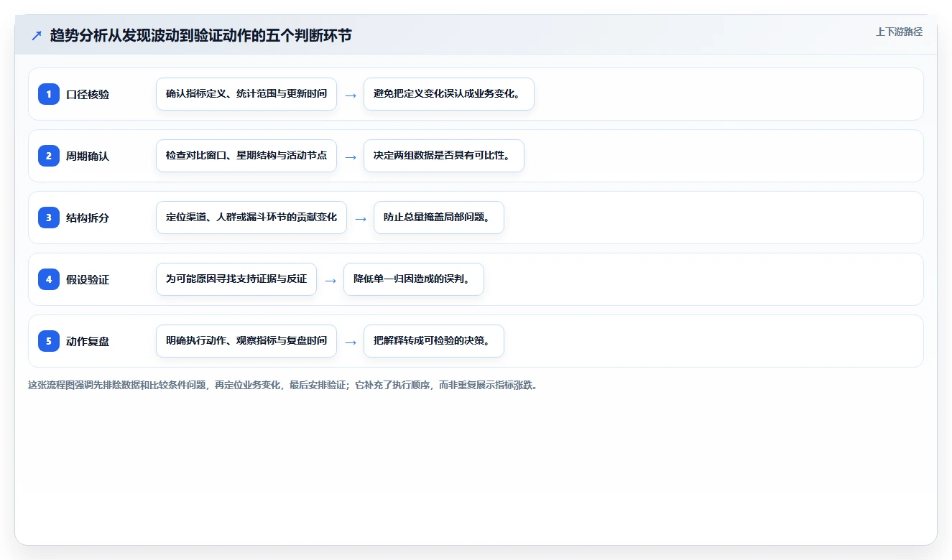Click the box 明确执行动作、观察指标与复盘时间
Viewport: 952px width, 560px height.
tap(246, 341)
